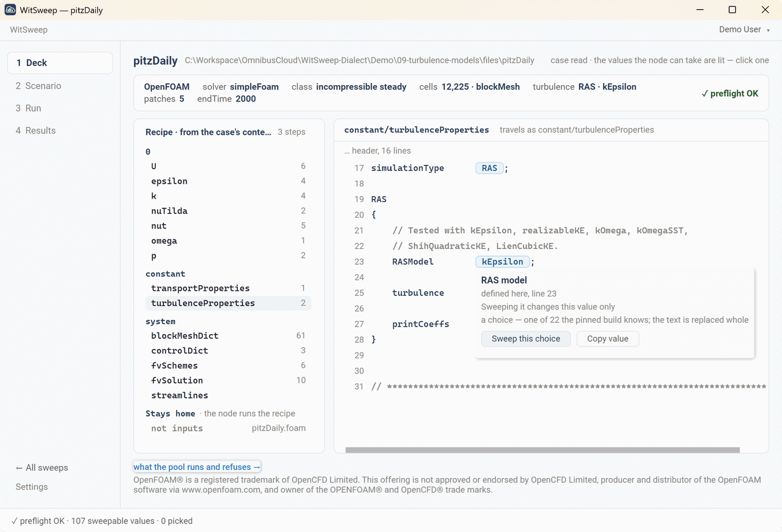Click the status bar preflight summary

click(x=102, y=521)
